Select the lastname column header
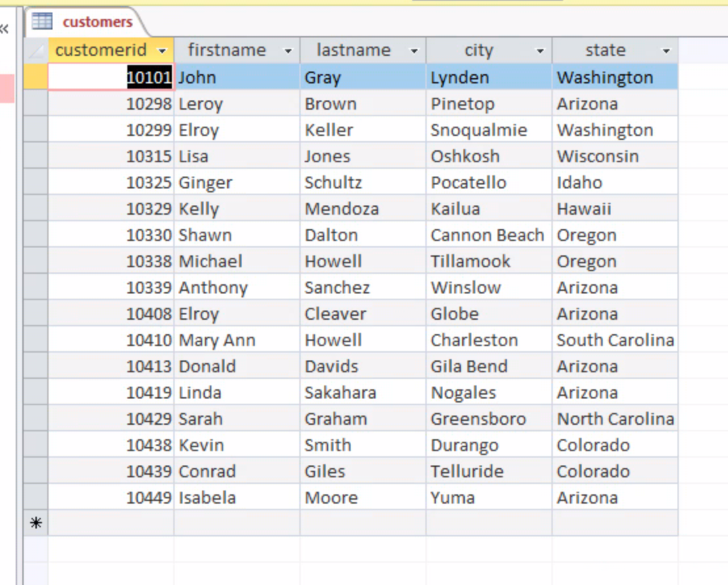This screenshot has height=585, width=728. click(x=363, y=50)
